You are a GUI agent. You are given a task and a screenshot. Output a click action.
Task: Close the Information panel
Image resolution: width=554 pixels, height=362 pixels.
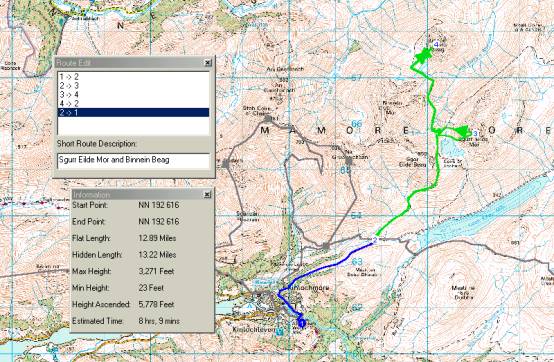207,194
